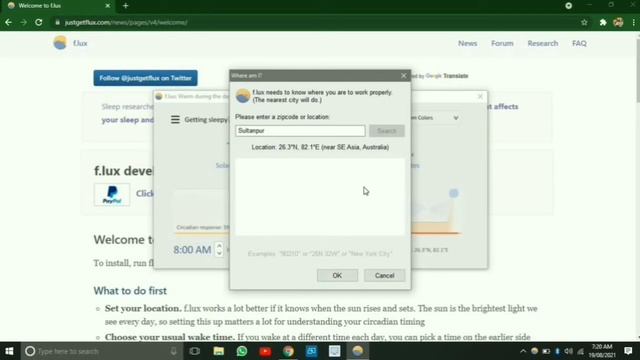This screenshot has height=360, width=640.
Task: Open the volume control in system tray
Action: click(x=569, y=351)
